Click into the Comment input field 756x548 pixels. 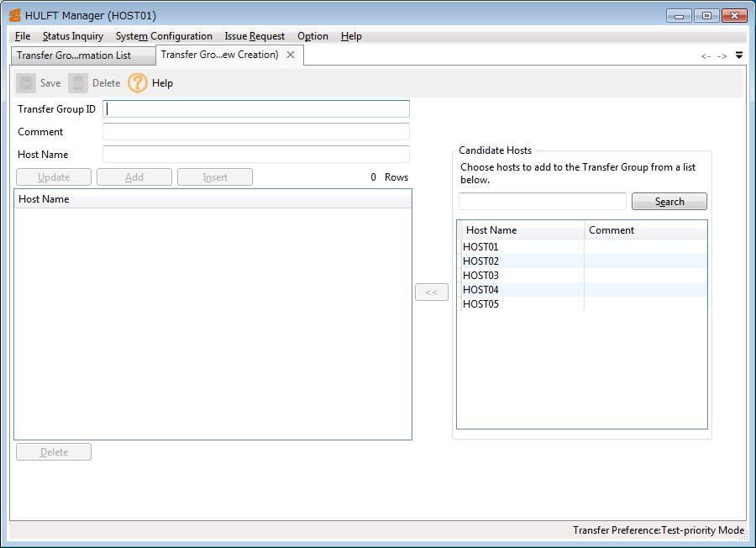[256, 132]
